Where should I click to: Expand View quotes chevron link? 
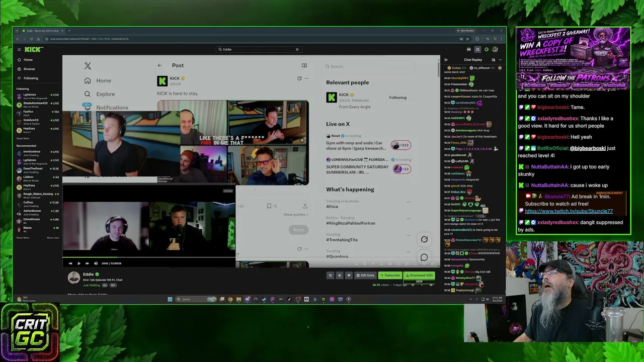click(x=296, y=215)
